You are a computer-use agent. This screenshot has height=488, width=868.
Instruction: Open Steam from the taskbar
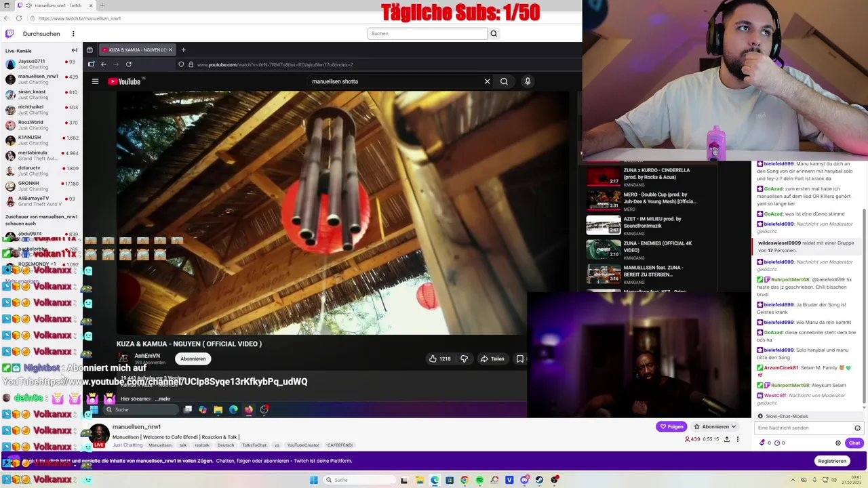point(539,480)
